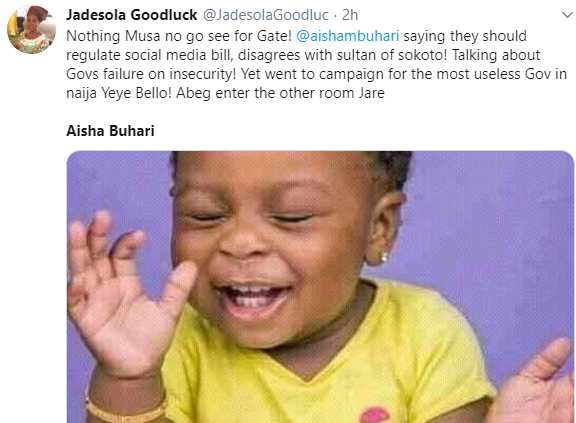The height and width of the screenshot is (423, 576).
Task: Click the 'regulate social media bill' text line
Action: pyautogui.click(x=303, y=55)
